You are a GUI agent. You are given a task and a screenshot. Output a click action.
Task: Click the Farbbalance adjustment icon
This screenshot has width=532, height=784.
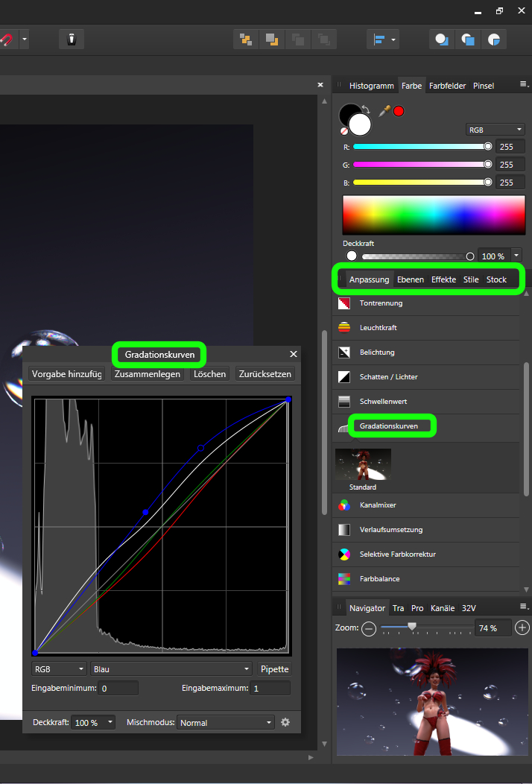tap(344, 578)
